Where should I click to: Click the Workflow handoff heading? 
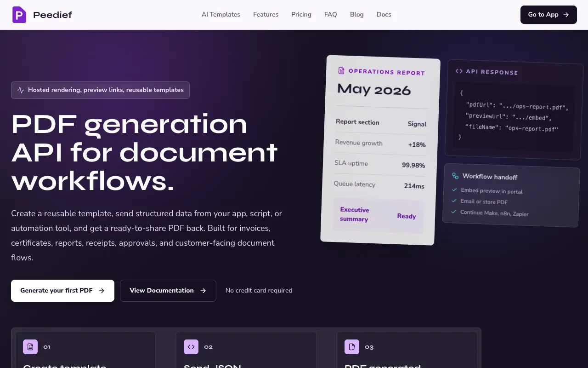point(490,177)
